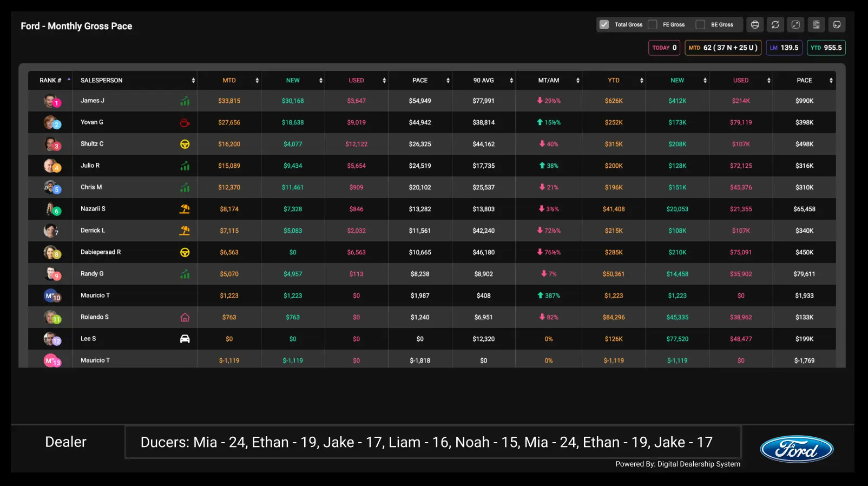Click Shultz C's USED value $12,122

[357, 144]
